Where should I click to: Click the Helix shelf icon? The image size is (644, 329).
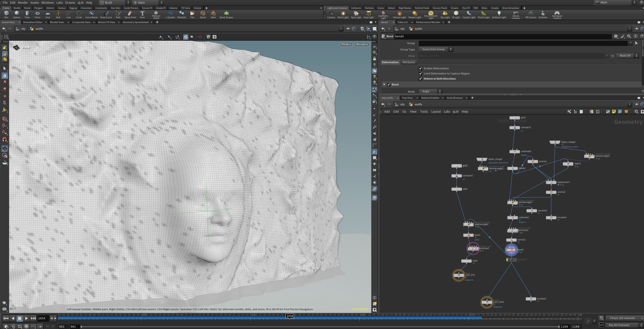(213, 14)
